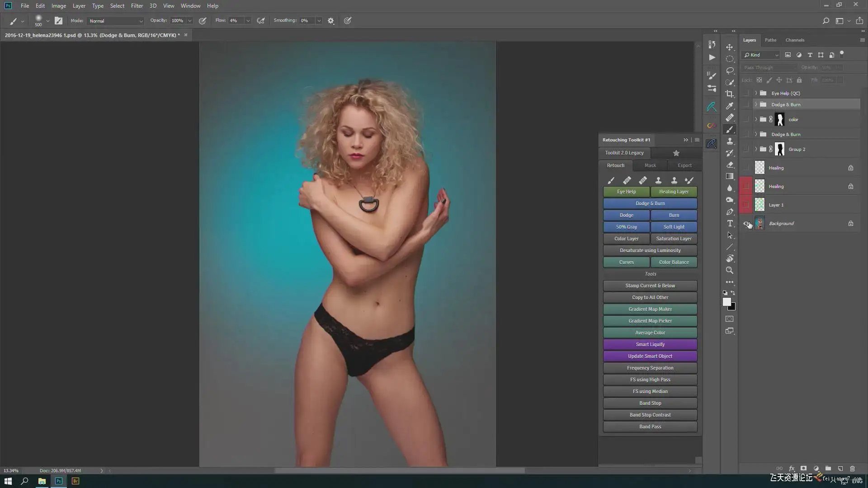Viewport: 868px width, 488px height.
Task: Select the Lasso tool
Action: (x=730, y=70)
